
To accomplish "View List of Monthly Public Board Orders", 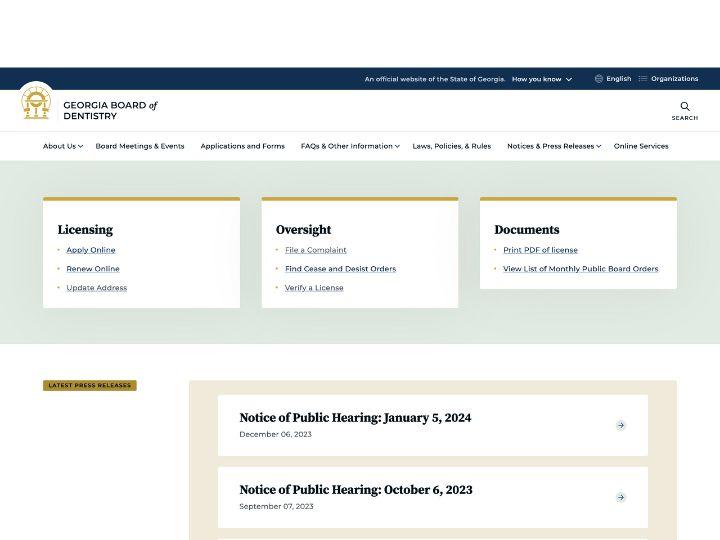I will click(580, 269).
